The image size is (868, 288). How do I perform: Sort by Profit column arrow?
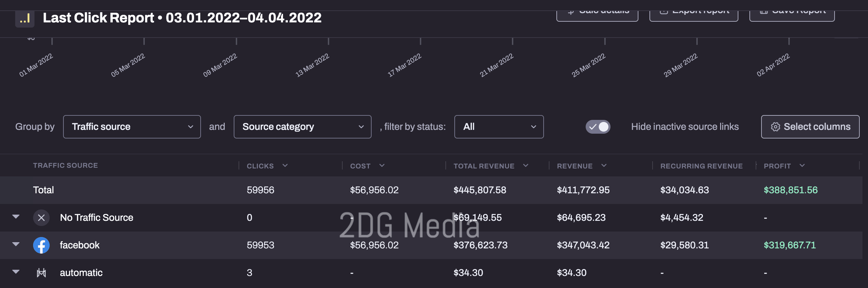coord(802,166)
